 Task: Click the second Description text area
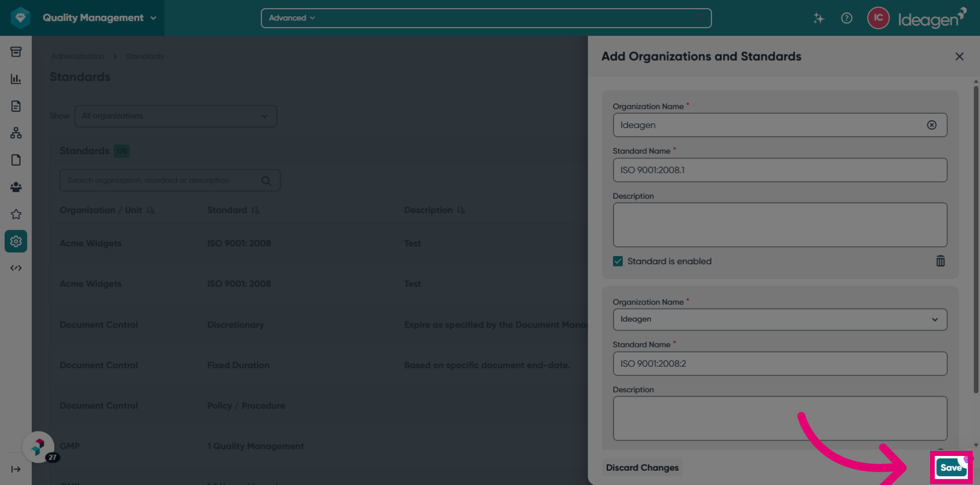(x=780, y=418)
